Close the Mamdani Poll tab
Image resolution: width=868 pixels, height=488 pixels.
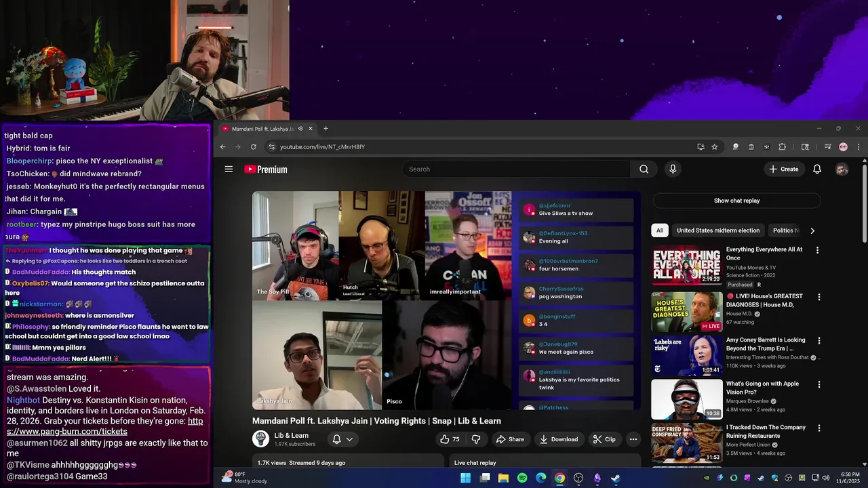(x=311, y=129)
